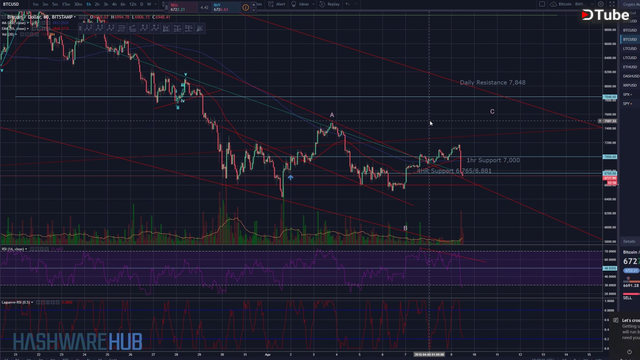Select wave label 'B' near volume
Image resolution: width=640 pixels, height=360 pixels.
pyautogui.click(x=405, y=228)
